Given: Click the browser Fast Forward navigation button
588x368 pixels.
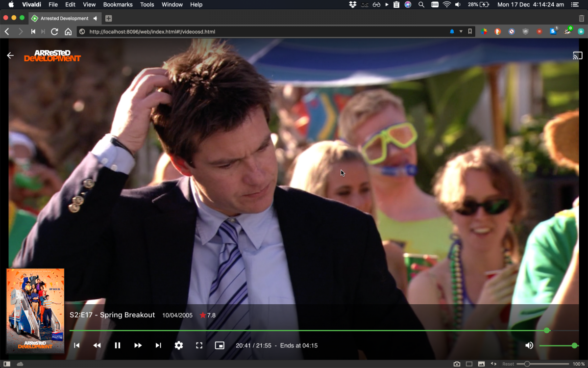Looking at the screenshot, I should point(43,31).
